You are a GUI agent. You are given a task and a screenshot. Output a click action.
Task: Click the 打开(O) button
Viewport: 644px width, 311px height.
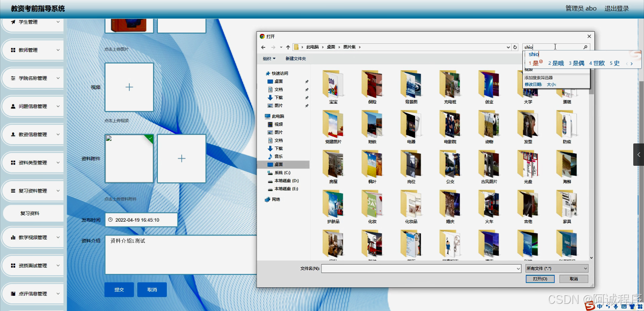[540, 279]
